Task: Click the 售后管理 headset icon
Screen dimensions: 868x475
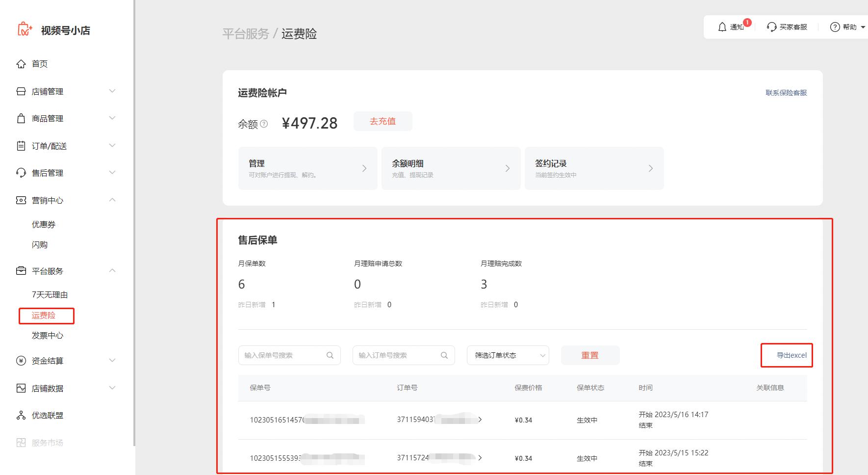Action: click(20, 172)
